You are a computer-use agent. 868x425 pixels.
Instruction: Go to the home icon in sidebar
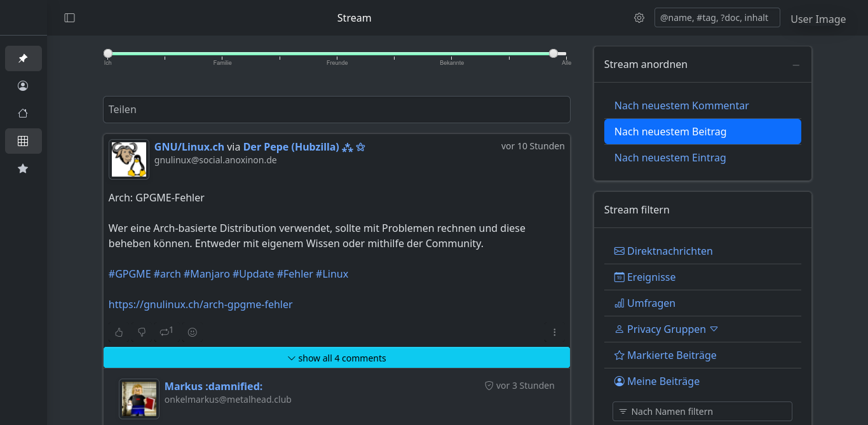pyautogui.click(x=23, y=113)
